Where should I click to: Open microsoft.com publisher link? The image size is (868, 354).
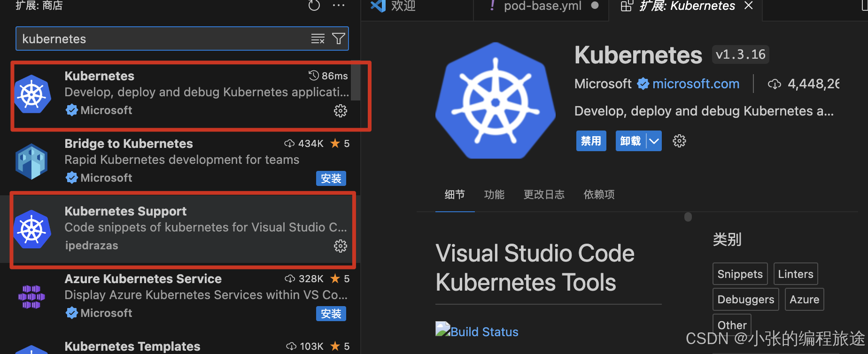coord(696,84)
